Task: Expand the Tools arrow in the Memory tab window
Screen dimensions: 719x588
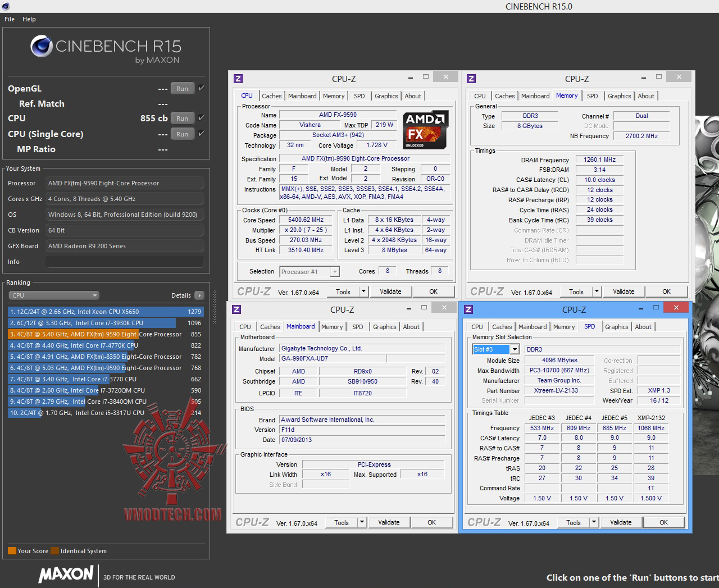Action: 597,291
